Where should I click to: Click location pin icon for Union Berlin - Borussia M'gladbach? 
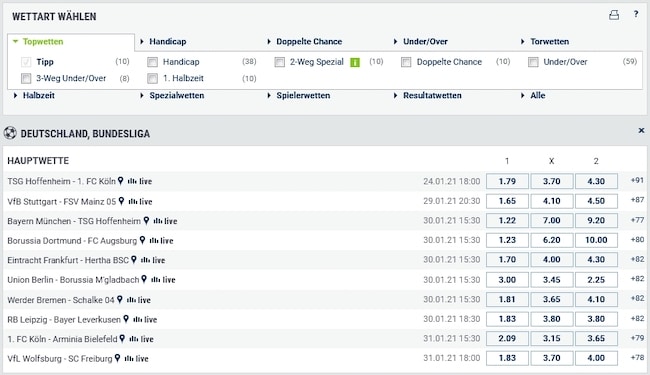tap(144, 279)
